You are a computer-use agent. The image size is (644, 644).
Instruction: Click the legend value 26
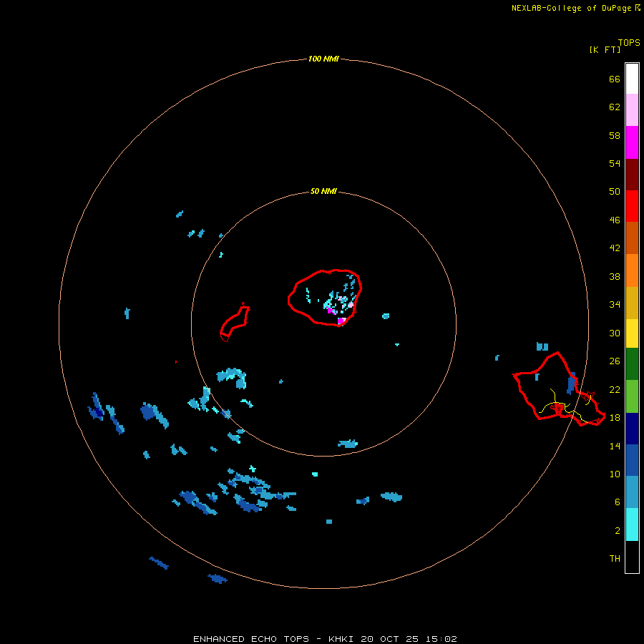(x=615, y=361)
